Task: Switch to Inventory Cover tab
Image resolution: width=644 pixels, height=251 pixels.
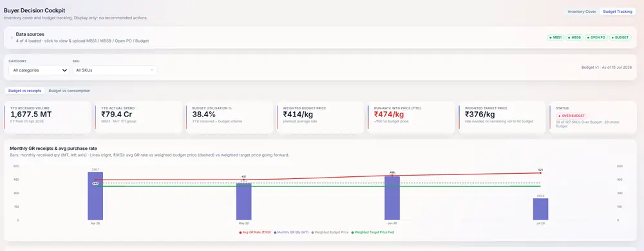Action: click(x=582, y=12)
